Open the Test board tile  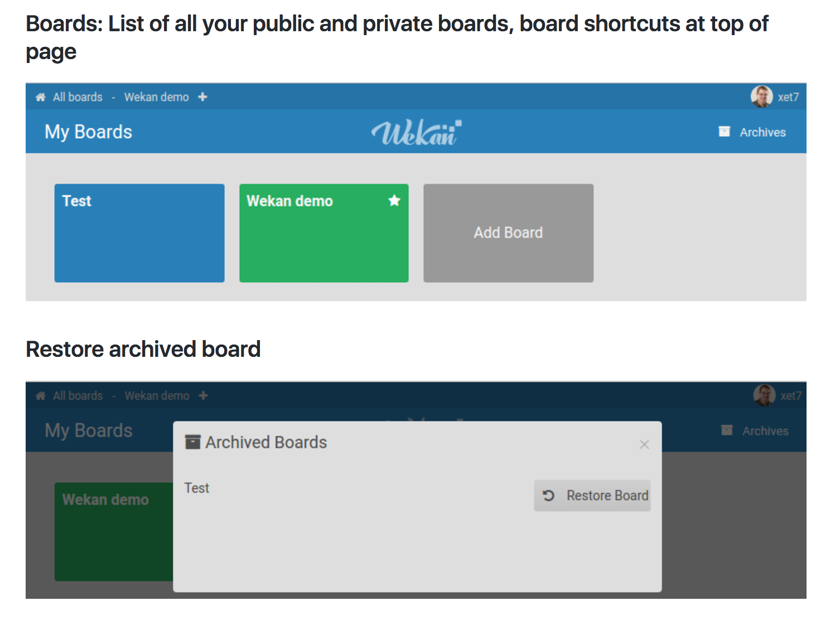click(x=139, y=232)
